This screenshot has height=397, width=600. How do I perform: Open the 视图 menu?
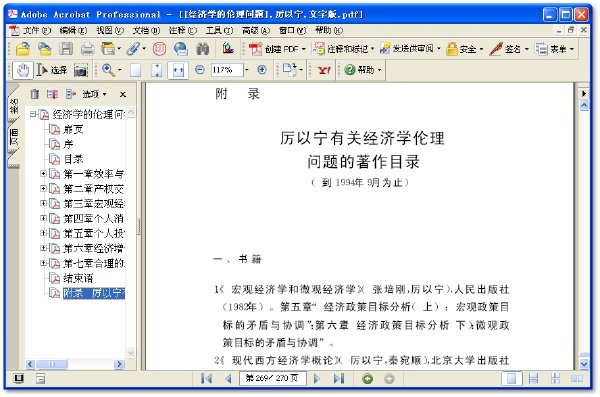[x=110, y=30]
